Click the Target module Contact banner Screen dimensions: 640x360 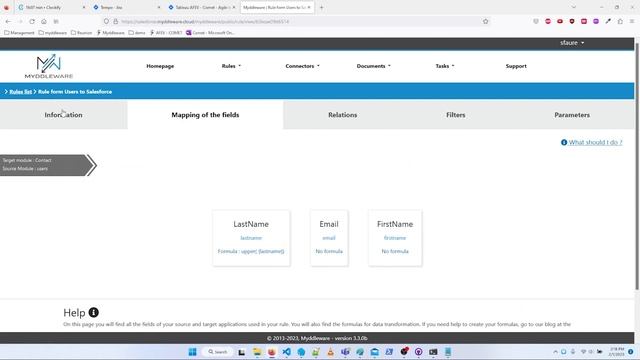(x=48, y=165)
